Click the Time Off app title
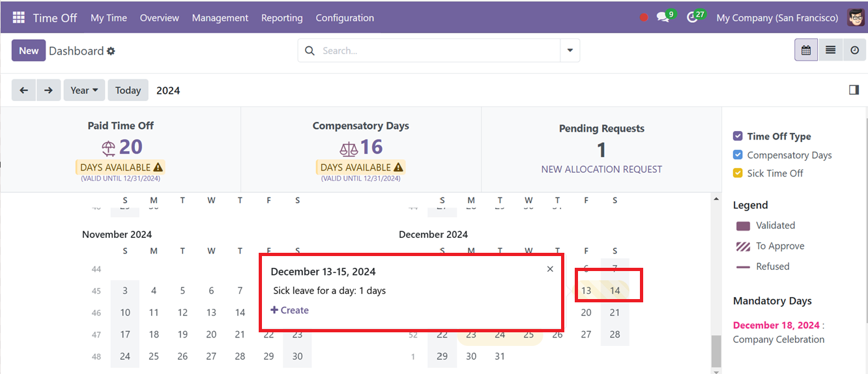 coord(55,18)
